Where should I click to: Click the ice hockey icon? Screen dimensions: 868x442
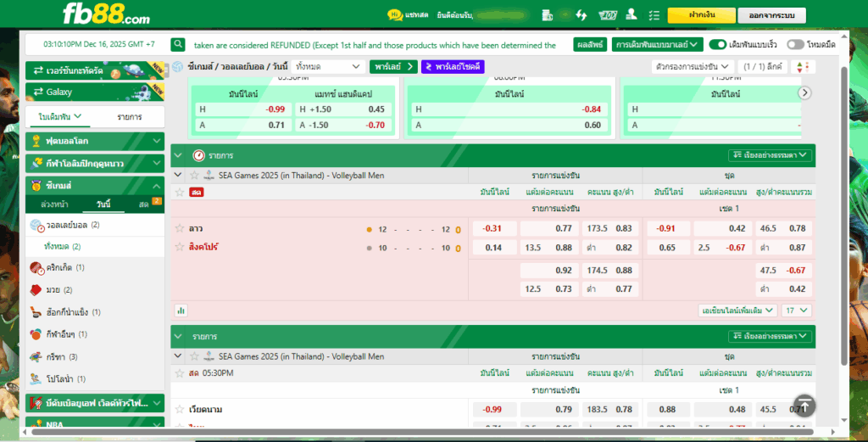click(36, 312)
